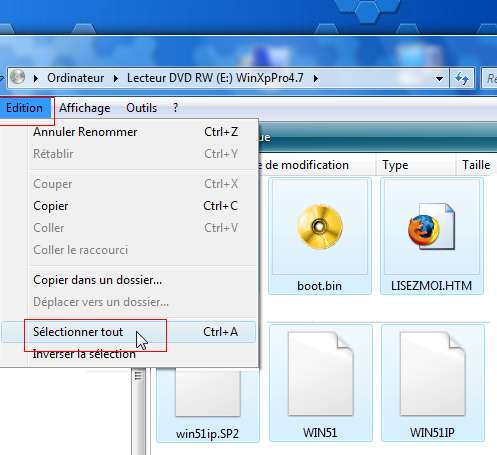Expand the arrow before the Ordinateur breadcrumb
Screen dimensions: 497x455
pos(36,79)
